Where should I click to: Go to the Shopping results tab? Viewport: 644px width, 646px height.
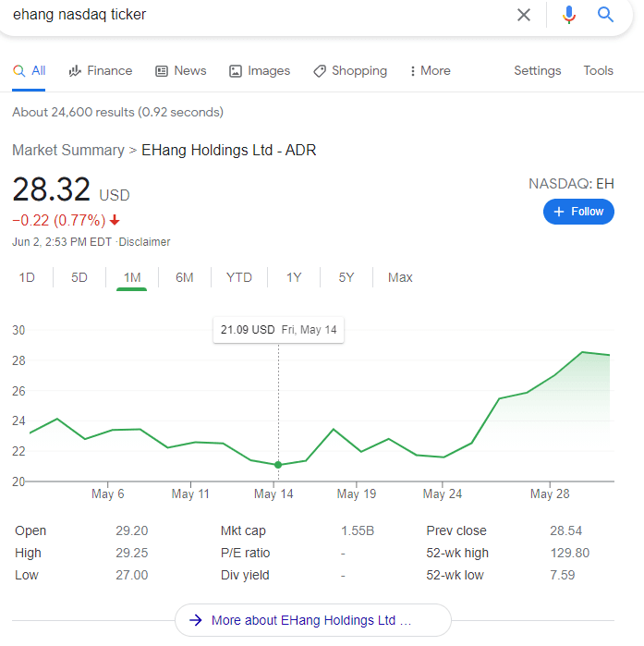click(x=349, y=71)
